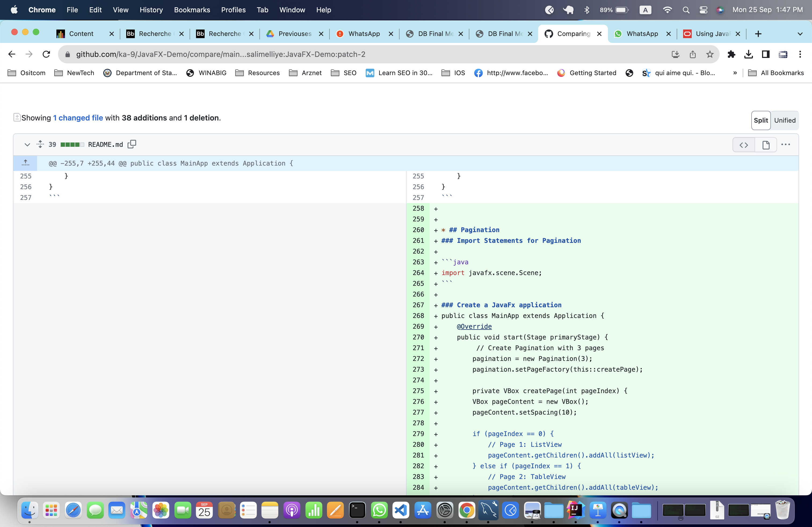
Task: Display the source diff code icon
Action: [x=744, y=145]
